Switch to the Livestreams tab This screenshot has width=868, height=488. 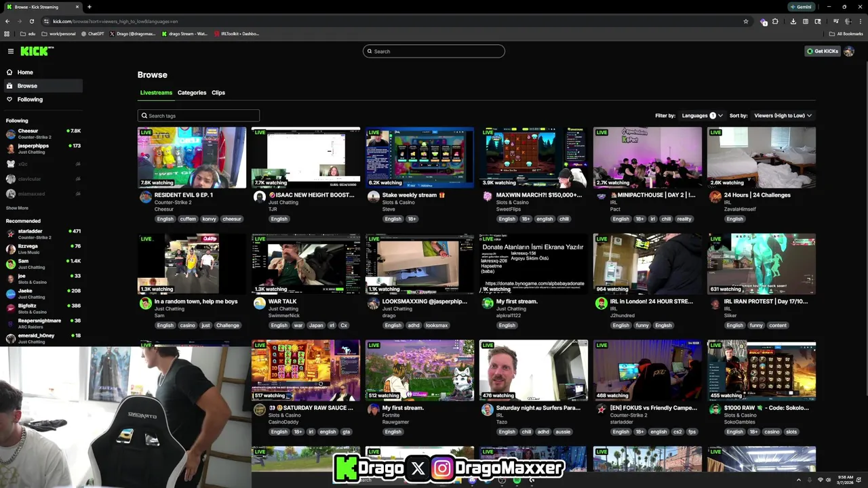[x=156, y=92]
